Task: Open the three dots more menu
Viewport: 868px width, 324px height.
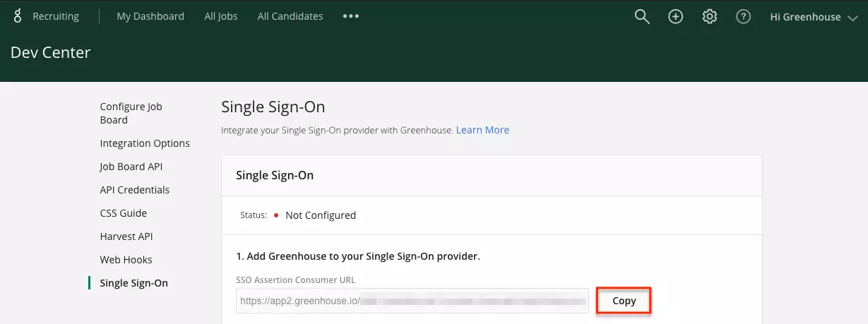Action: click(351, 16)
